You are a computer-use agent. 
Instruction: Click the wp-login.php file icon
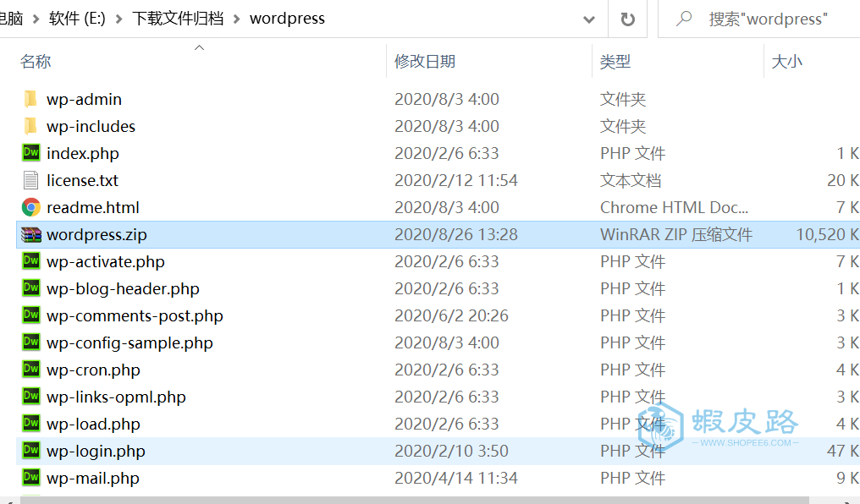[31, 451]
